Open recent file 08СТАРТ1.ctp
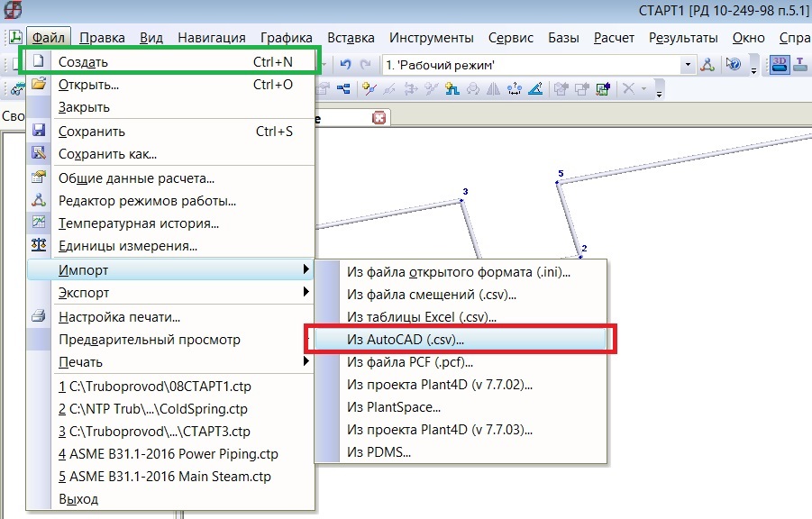Viewport: 812px width, 519px height. 152,387
